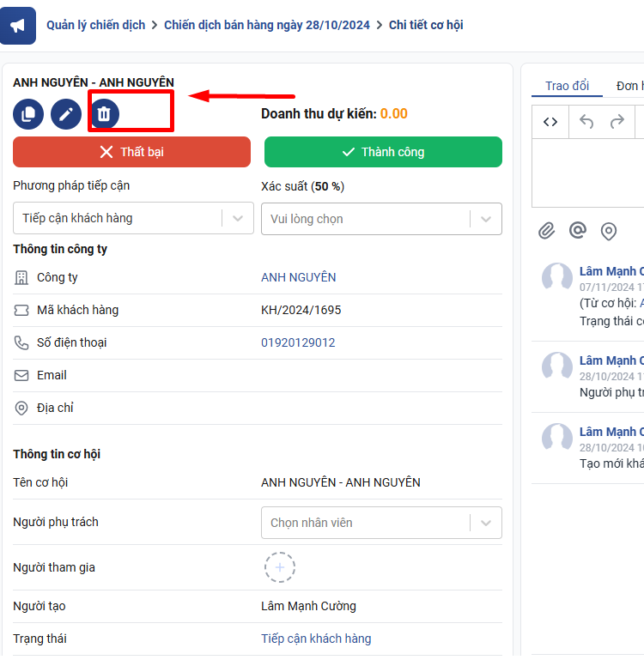Click the @ mention icon

[578, 231]
